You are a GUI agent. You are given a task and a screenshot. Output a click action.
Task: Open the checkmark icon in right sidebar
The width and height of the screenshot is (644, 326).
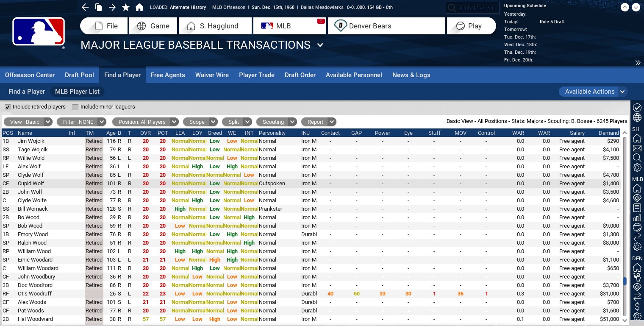pyautogui.click(x=637, y=108)
